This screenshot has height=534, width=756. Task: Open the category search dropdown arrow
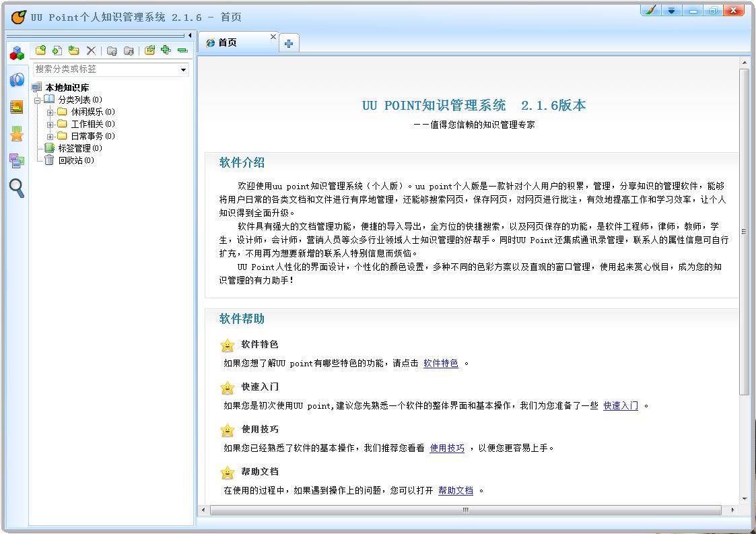[183, 69]
